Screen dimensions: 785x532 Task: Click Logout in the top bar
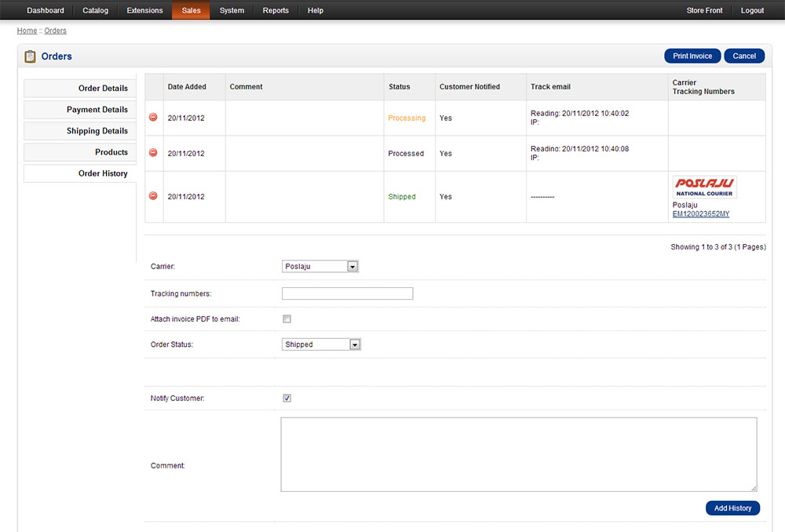(x=752, y=10)
